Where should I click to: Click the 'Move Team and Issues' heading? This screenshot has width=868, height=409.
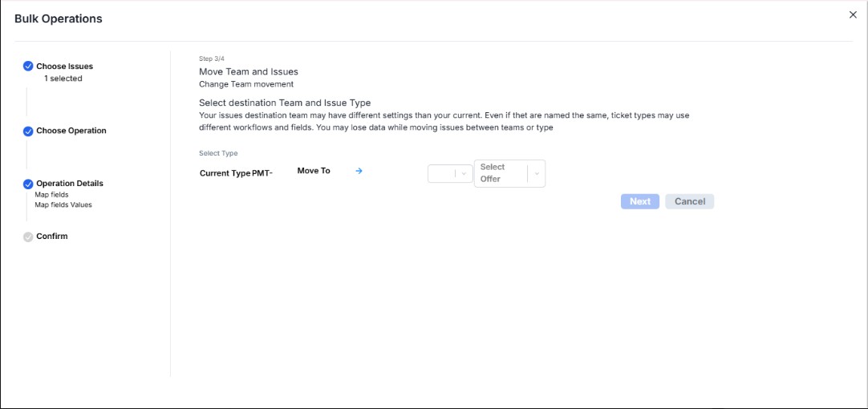point(249,71)
